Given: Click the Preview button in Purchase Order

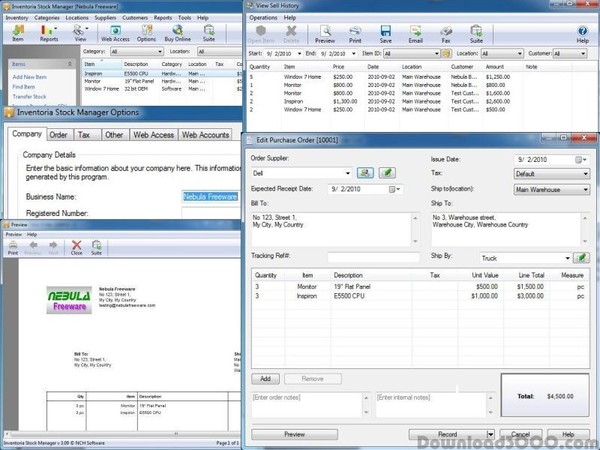Looking at the screenshot, I should [x=295, y=434].
